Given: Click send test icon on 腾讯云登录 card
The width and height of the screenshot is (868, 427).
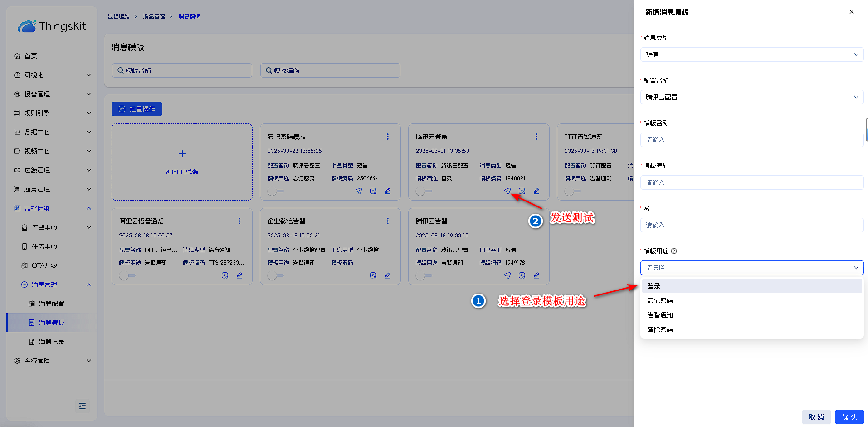Looking at the screenshot, I should point(507,191).
